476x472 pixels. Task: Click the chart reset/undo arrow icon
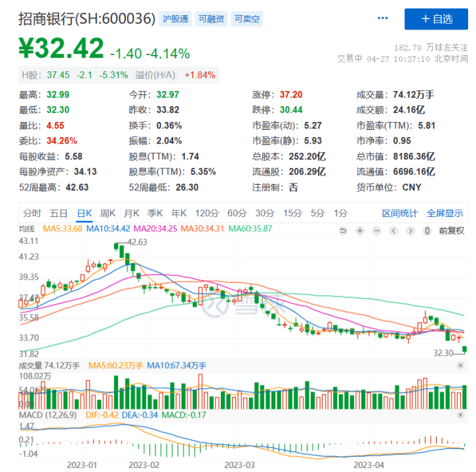pos(343,231)
